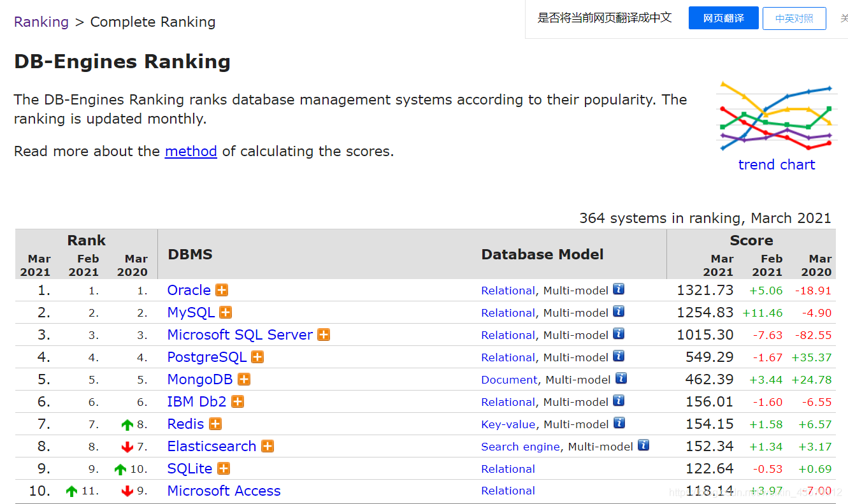Click red down arrow in Microsoft Access row
The image size is (848, 504).
pos(127,491)
